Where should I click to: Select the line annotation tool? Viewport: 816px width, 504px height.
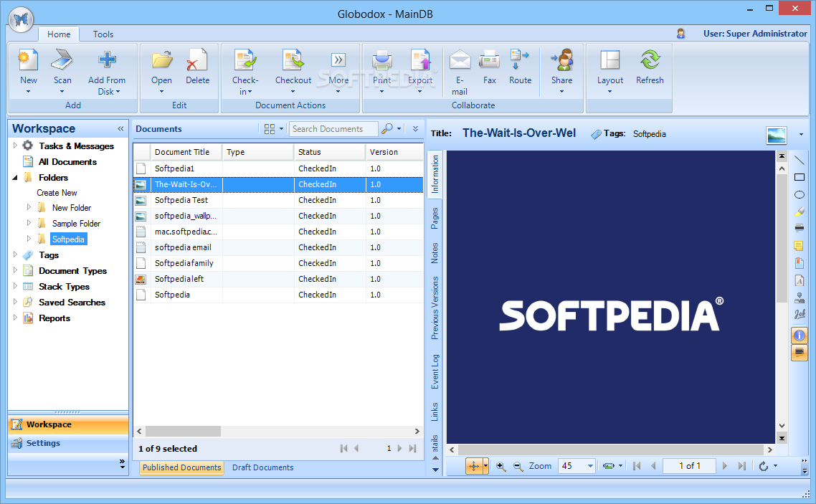pos(800,160)
